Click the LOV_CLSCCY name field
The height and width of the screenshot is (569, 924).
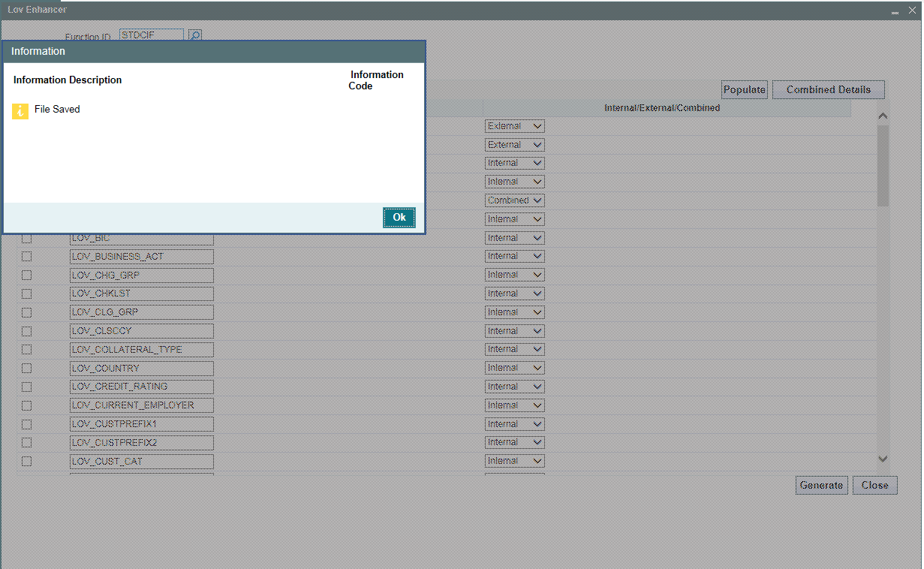(142, 330)
